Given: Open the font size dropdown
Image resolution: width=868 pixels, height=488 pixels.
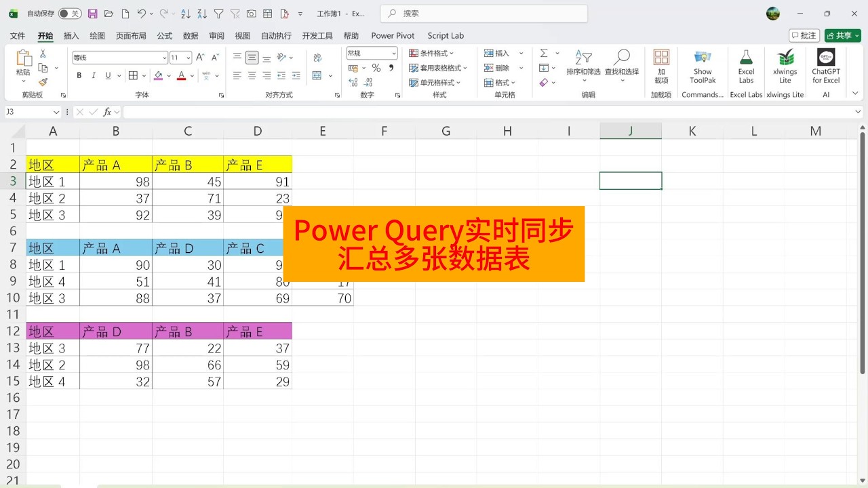Looking at the screenshot, I should (189, 58).
